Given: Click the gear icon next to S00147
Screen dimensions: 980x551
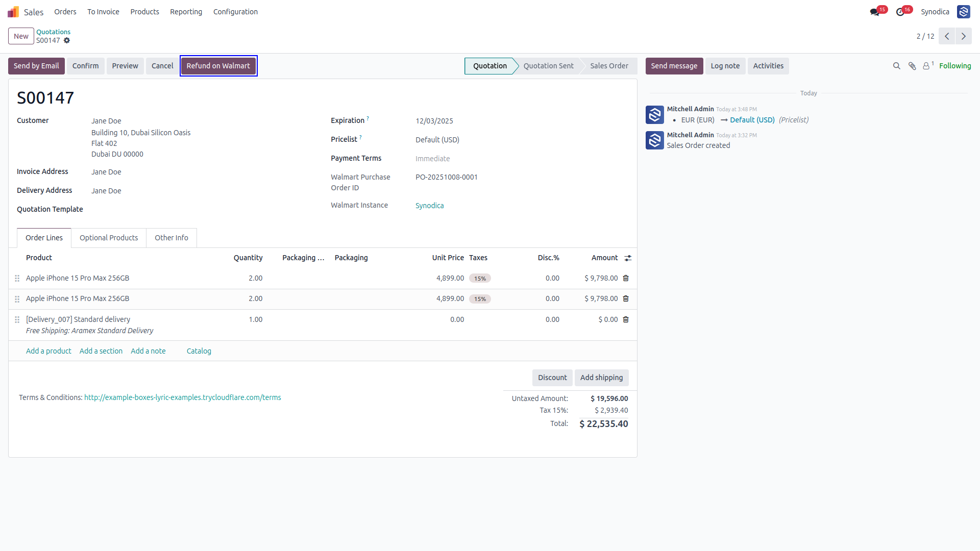Looking at the screenshot, I should [x=67, y=40].
